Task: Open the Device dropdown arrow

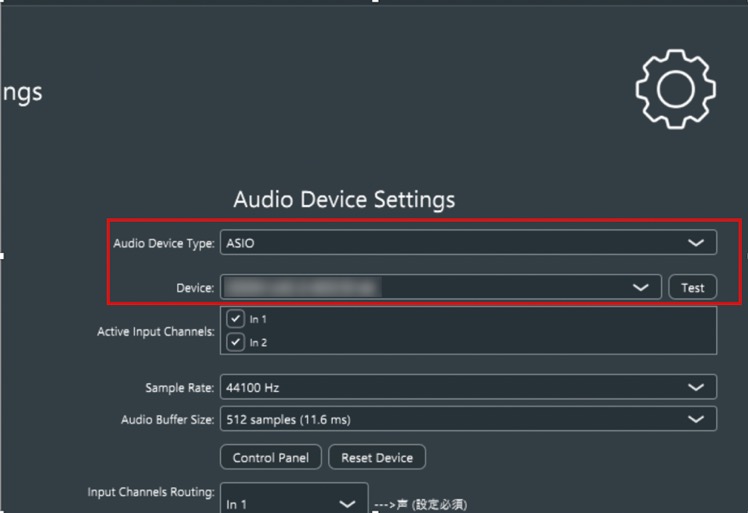Action: (x=641, y=288)
